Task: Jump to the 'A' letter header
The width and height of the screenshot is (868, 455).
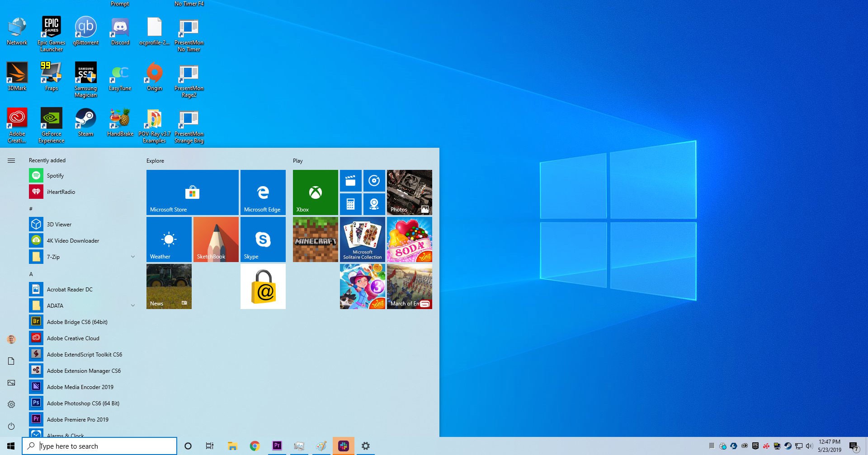Action: coord(31,274)
